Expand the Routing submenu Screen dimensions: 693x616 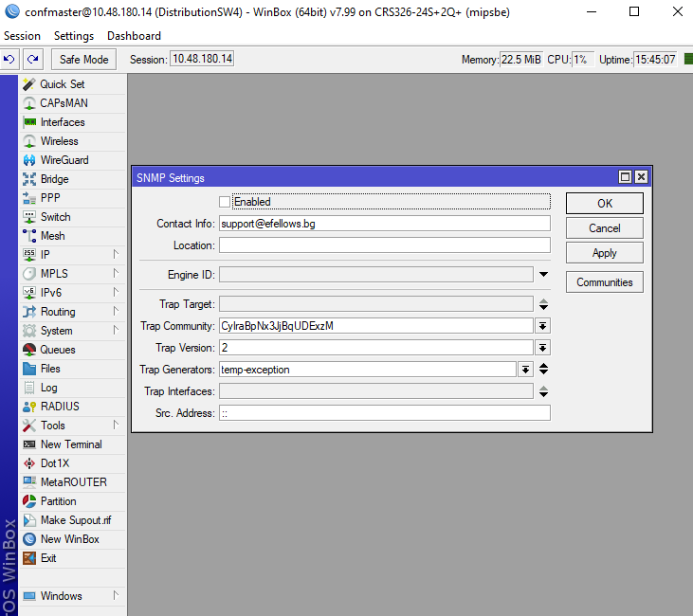[x=116, y=311]
